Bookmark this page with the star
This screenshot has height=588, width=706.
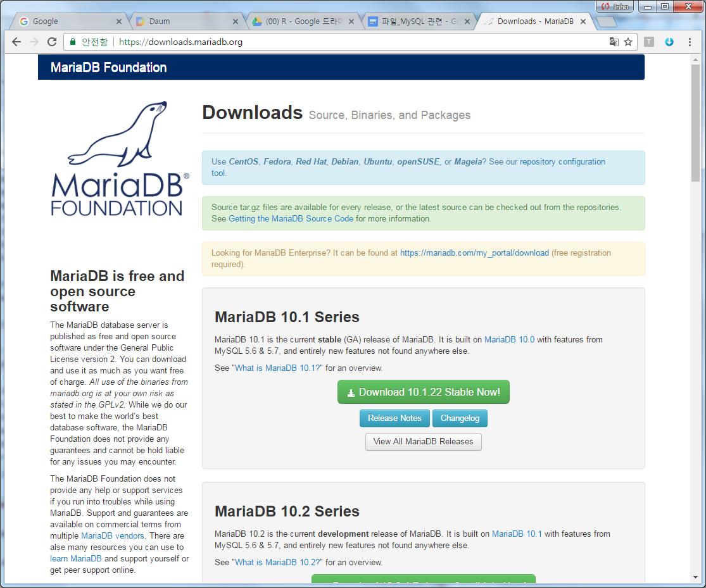pyautogui.click(x=628, y=42)
